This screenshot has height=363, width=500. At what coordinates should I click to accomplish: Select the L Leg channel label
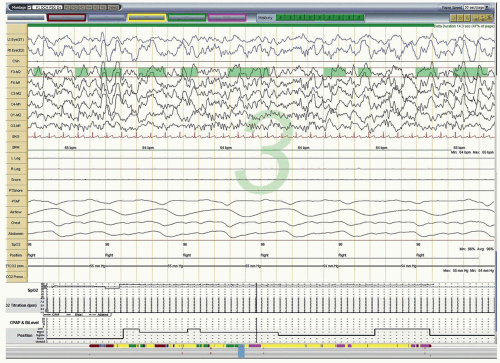[x=16, y=158]
